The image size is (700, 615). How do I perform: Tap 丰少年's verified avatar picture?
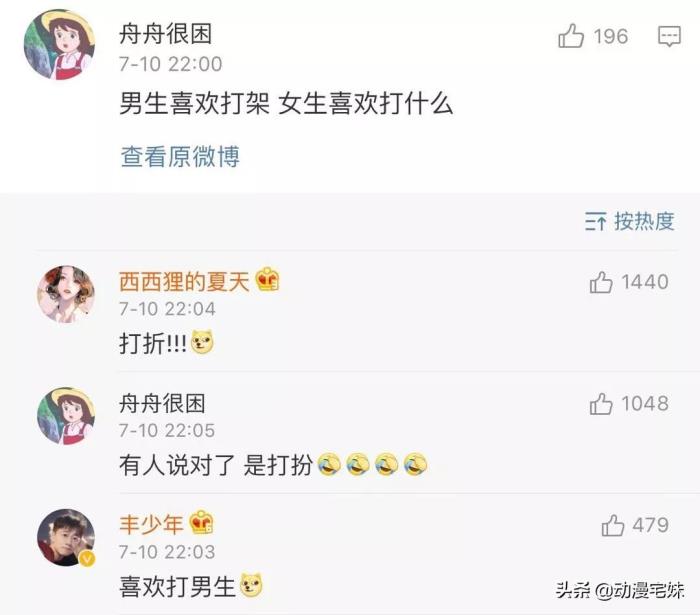pos(66,537)
